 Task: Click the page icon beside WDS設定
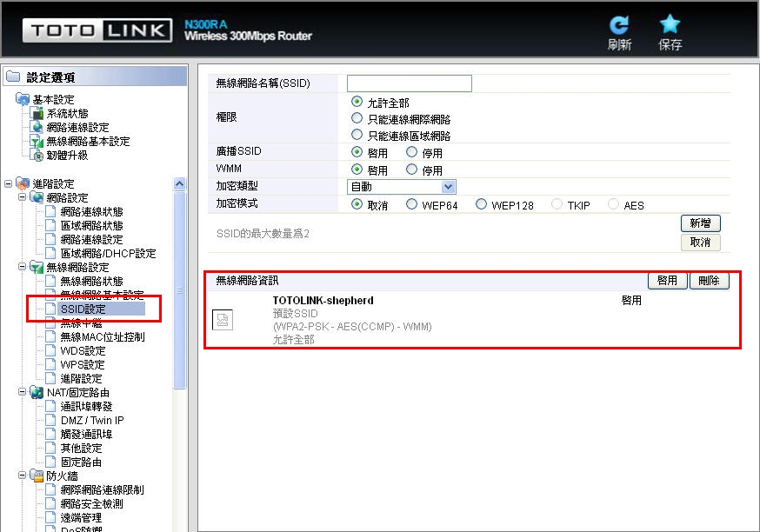tap(50, 351)
